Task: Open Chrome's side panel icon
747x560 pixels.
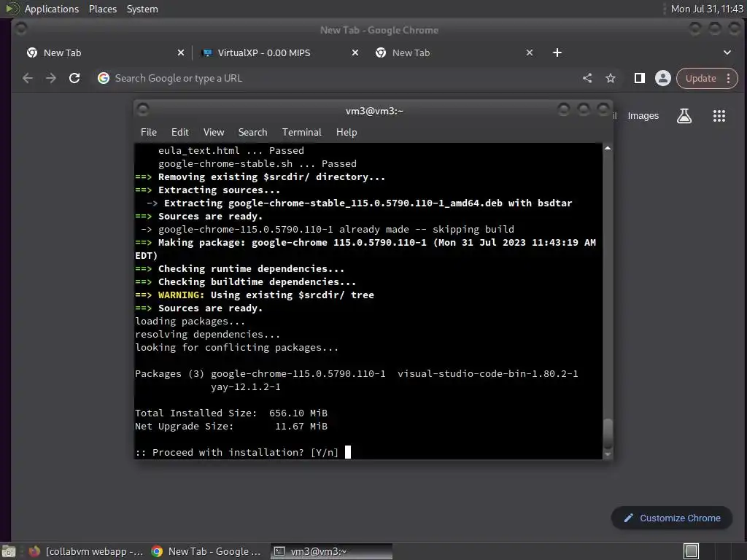Action: (x=639, y=78)
